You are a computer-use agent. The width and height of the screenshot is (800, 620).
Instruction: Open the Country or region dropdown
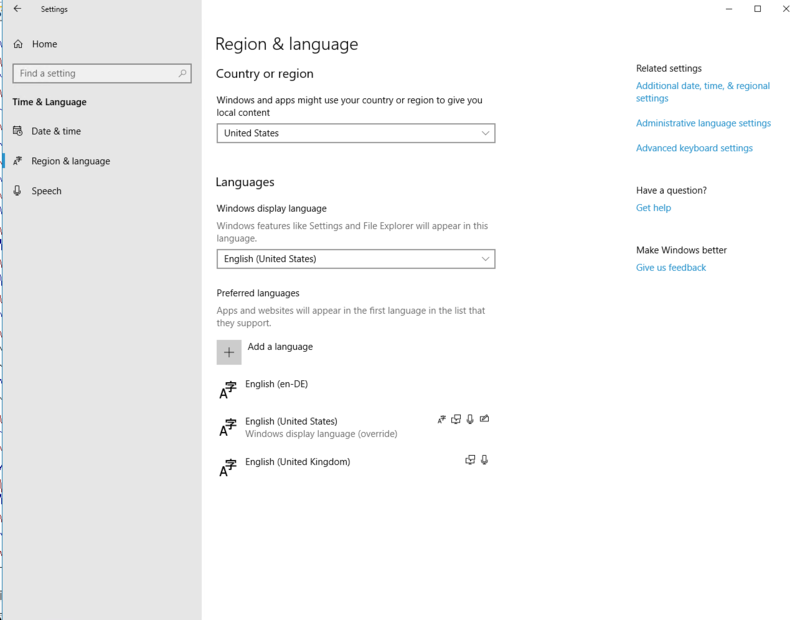click(355, 133)
